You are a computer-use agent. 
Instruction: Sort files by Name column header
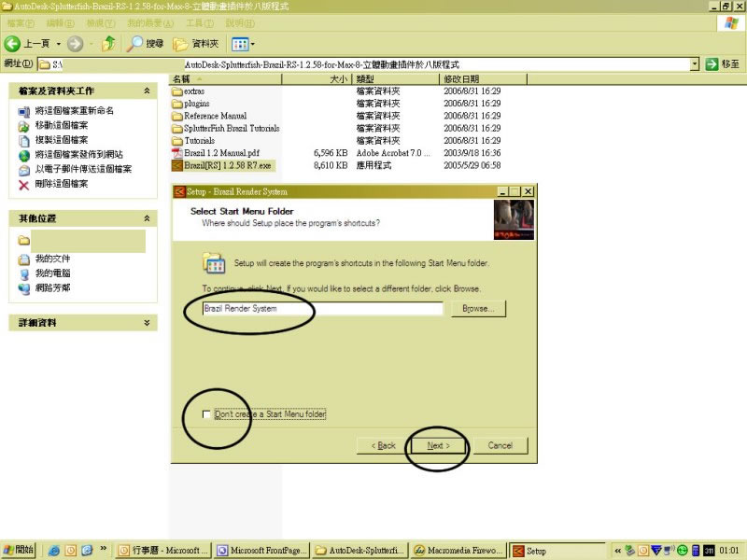tap(225, 79)
